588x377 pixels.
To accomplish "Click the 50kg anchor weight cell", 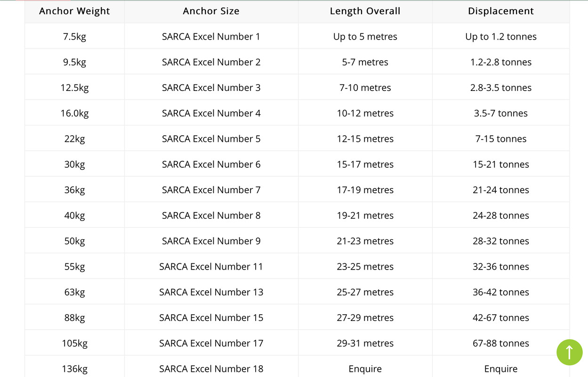I will (x=74, y=240).
